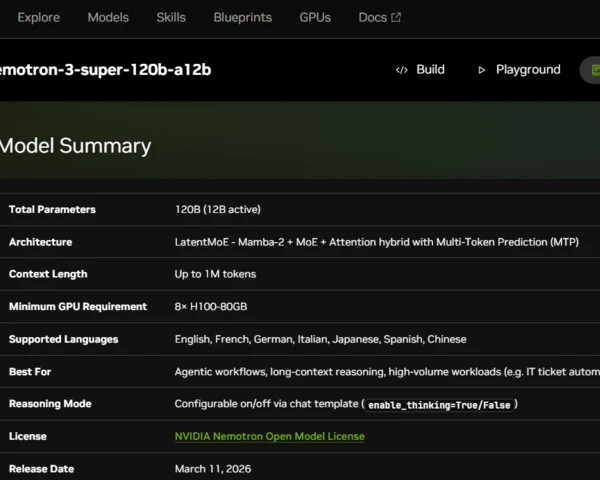600x480 pixels.
Task: Click the play triangle icon before Playground
Action: [482, 70]
